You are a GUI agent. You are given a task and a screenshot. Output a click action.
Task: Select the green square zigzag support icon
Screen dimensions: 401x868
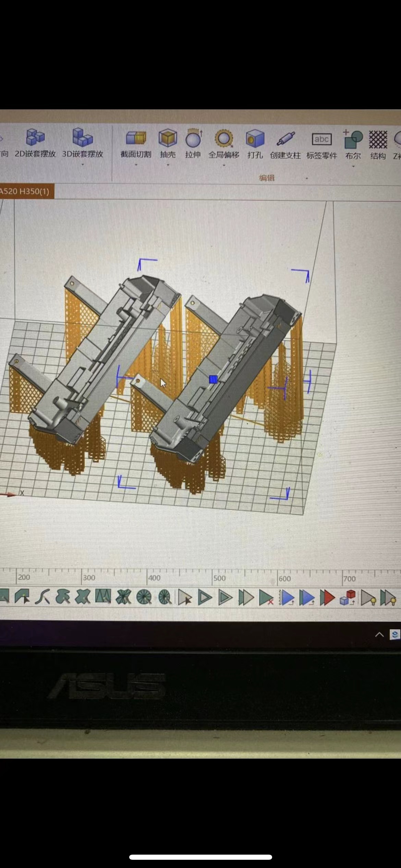pyautogui.click(x=103, y=596)
